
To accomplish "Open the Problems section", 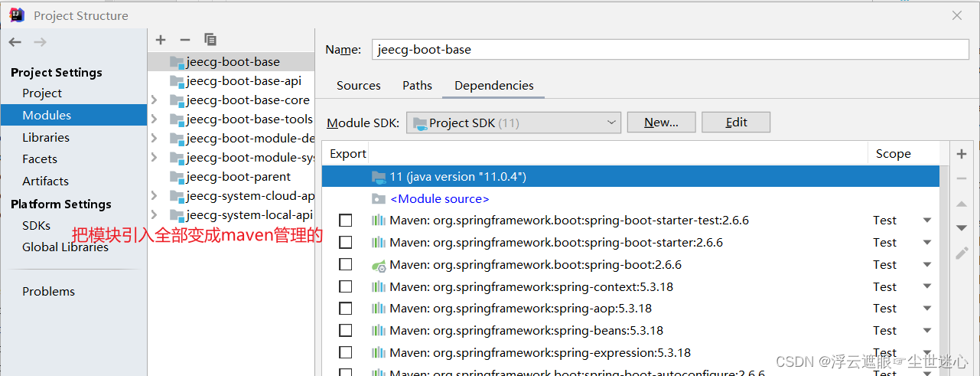I will 48,292.
